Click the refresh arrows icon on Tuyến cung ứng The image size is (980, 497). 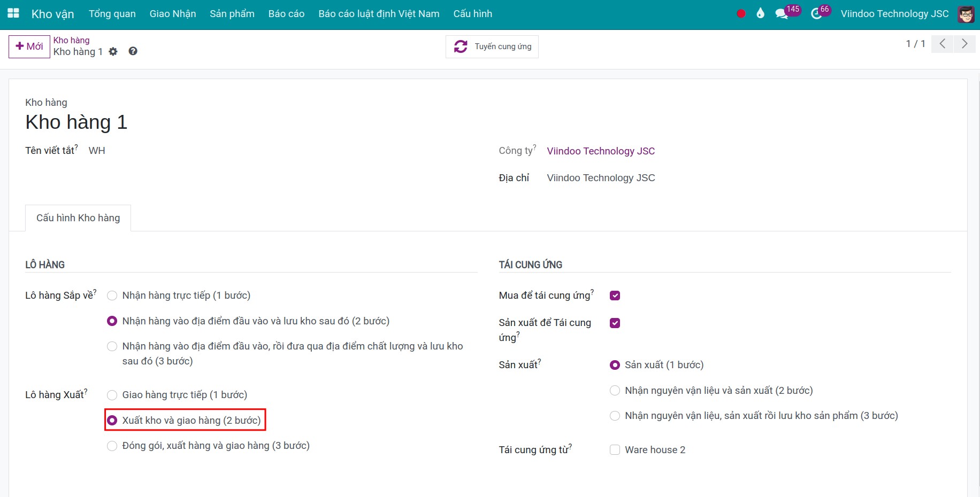point(461,46)
